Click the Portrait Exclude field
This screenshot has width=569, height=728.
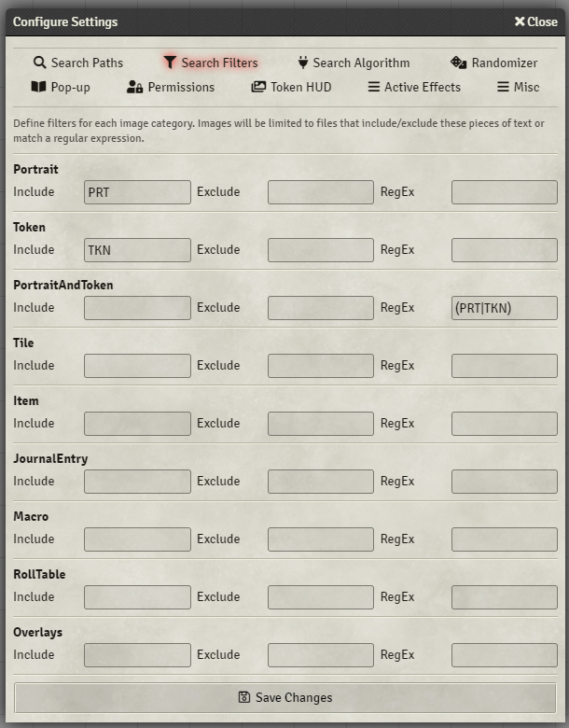[321, 192]
